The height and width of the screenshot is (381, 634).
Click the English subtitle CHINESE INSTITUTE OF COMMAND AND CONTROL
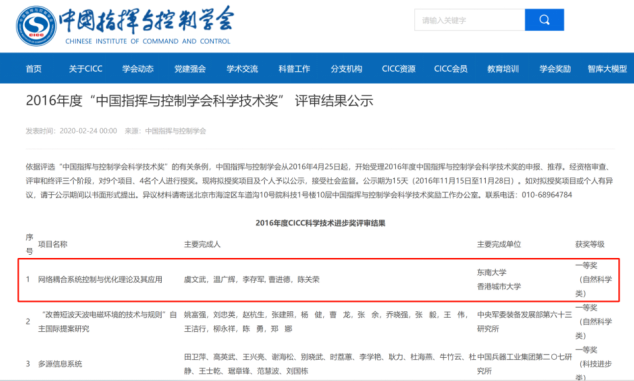click(148, 41)
